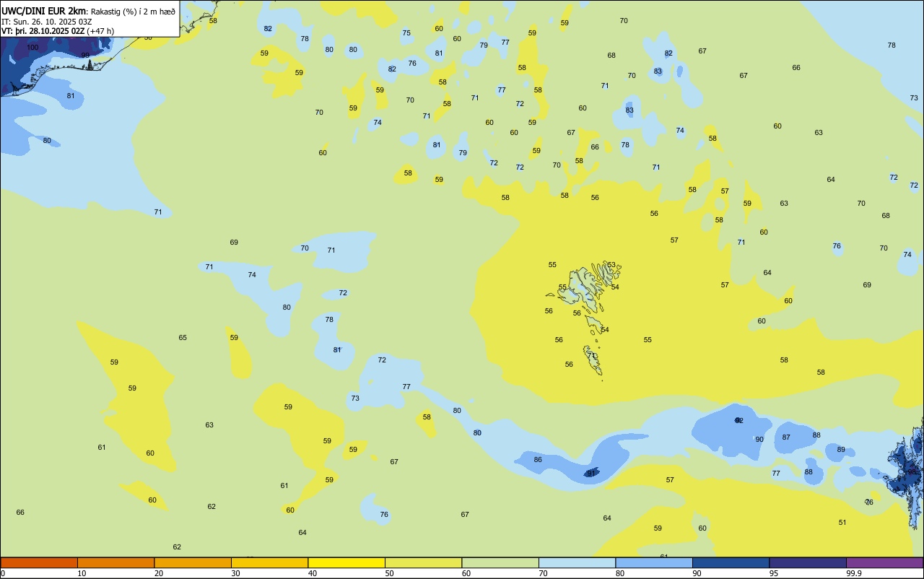Image resolution: width=924 pixels, height=579 pixels.
Task: Select the 80–90 medium blue legend swatch
Action: click(654, 562)
